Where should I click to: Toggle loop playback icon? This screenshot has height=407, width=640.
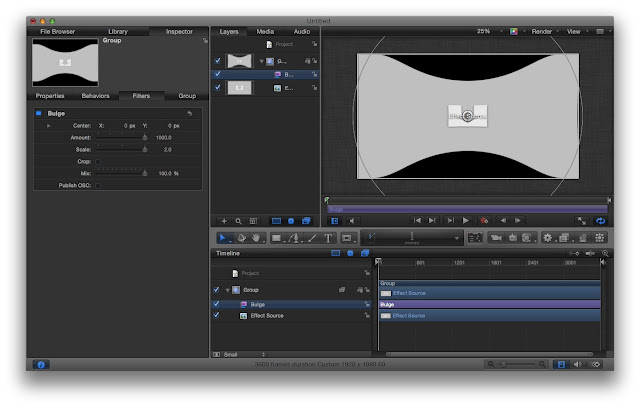tap(600, 221)
